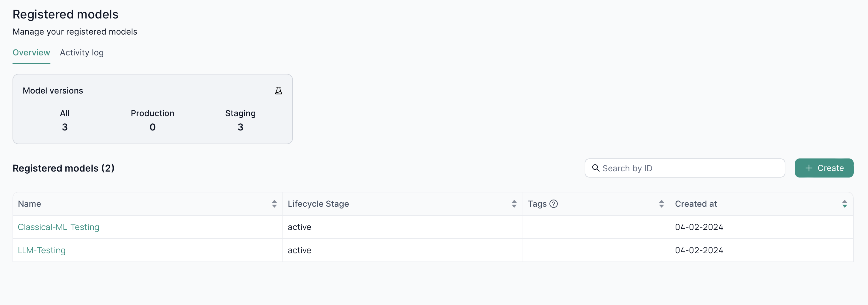868x305 pixels.
Task: Sort by Name using its sort arrows
Action: click(x=274, y=204)
